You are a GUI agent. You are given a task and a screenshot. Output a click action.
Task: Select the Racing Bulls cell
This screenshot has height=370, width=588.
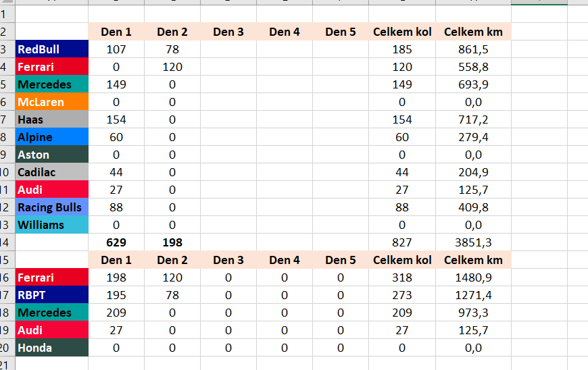(x=51, y=207)
